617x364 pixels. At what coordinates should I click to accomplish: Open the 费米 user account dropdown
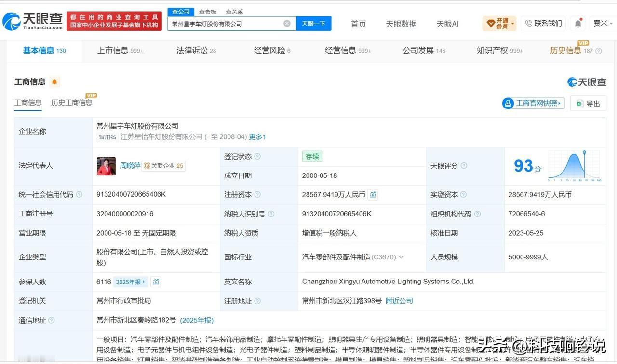pyautogui.click(x=603, y=23)
